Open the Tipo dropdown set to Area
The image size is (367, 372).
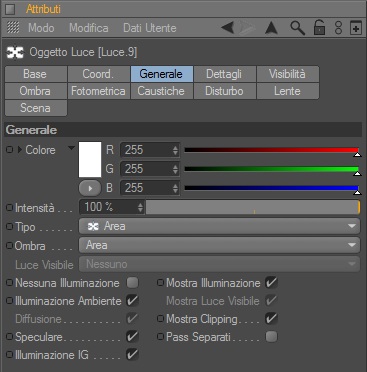pos(219,226)
